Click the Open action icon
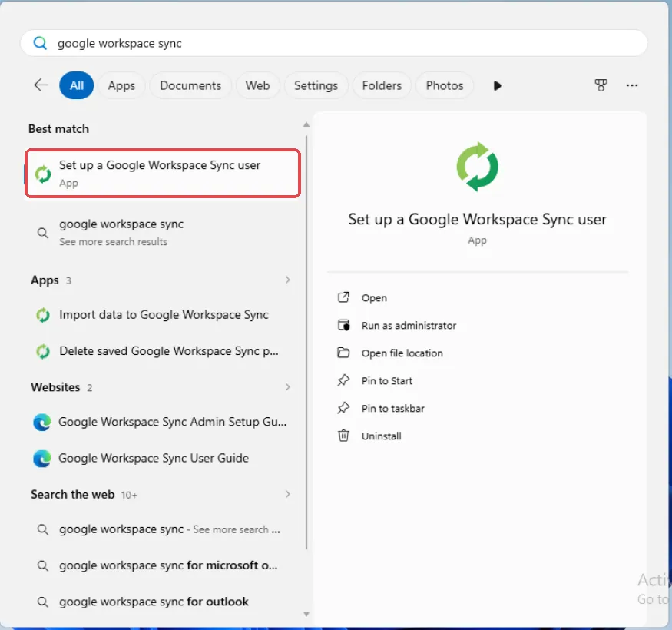 click(x=343, y=297)
